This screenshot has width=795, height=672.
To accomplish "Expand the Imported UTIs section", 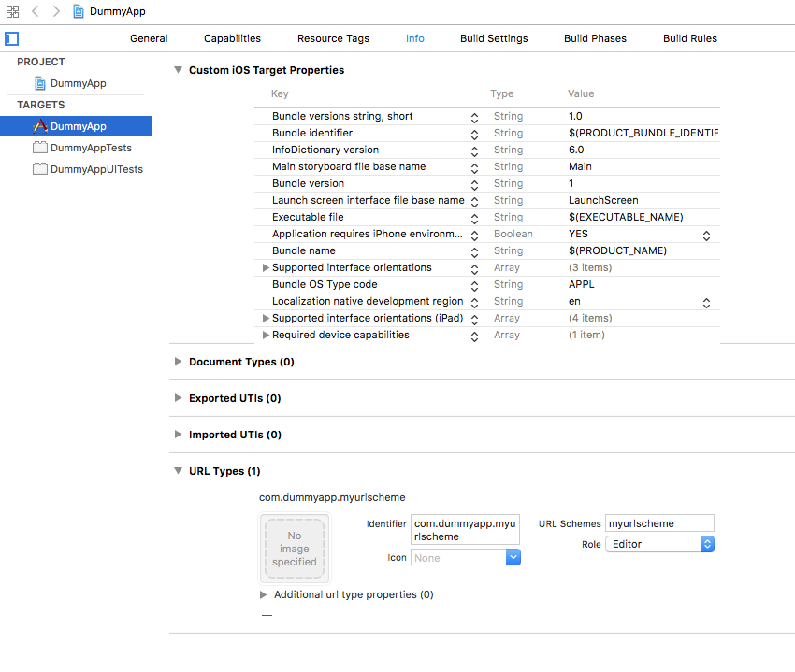I will click(x=178, y=435).
